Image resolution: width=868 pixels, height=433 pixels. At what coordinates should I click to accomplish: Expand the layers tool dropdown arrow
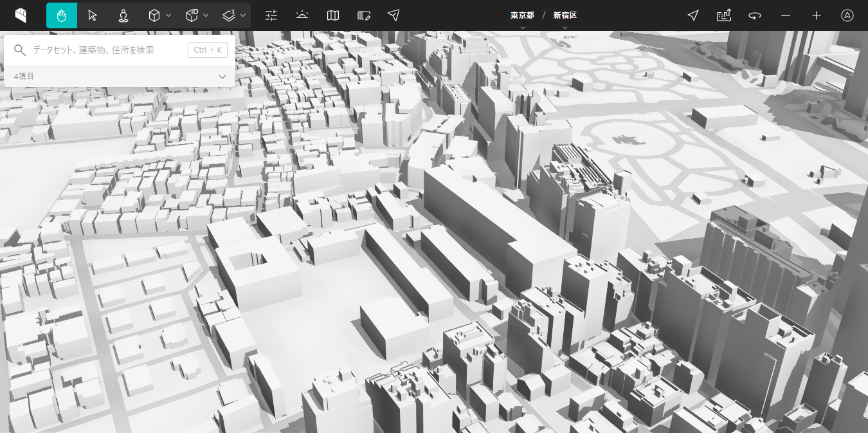pyautogui.click(x=243, y=15)
